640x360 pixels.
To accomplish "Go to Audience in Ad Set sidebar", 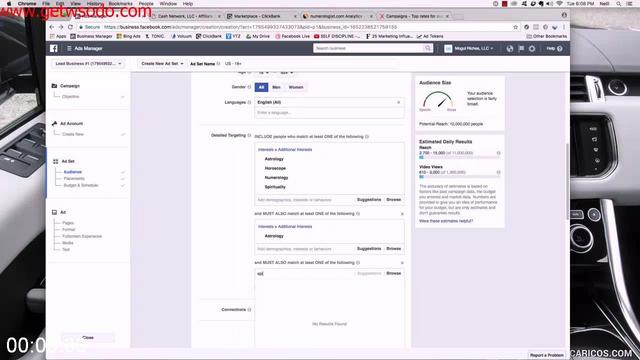I will pyautogui.click(x=73, y=172).
